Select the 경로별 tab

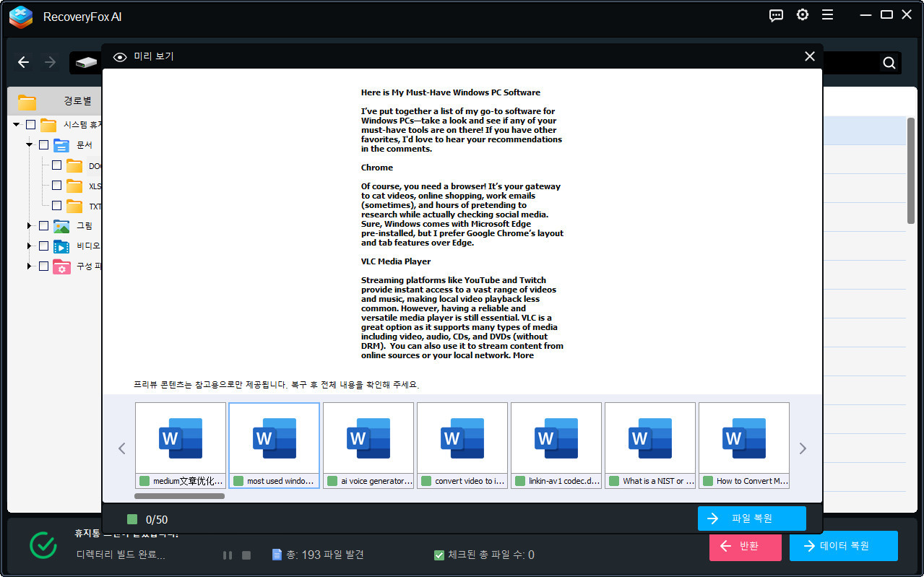77,101
